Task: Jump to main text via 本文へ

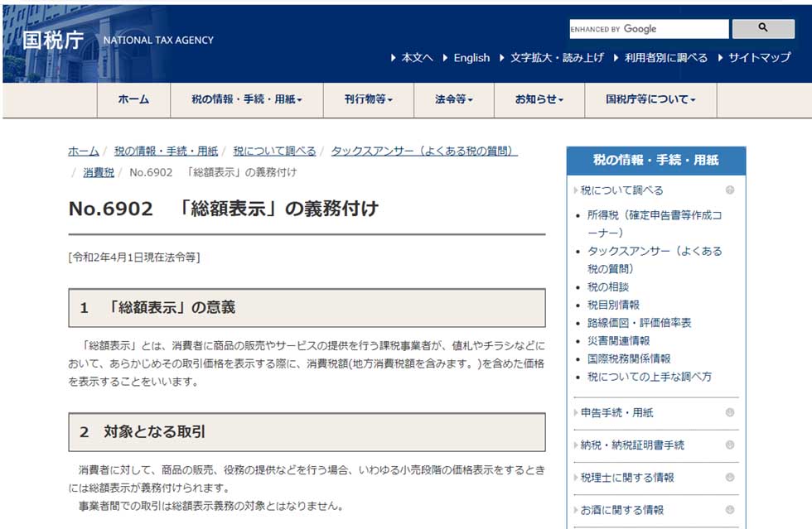Action: coord(417,57)
